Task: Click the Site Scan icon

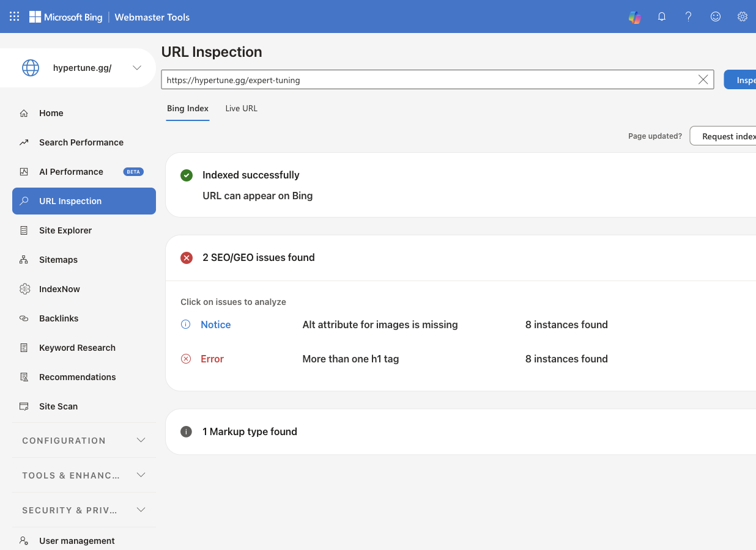Action: 24,406
